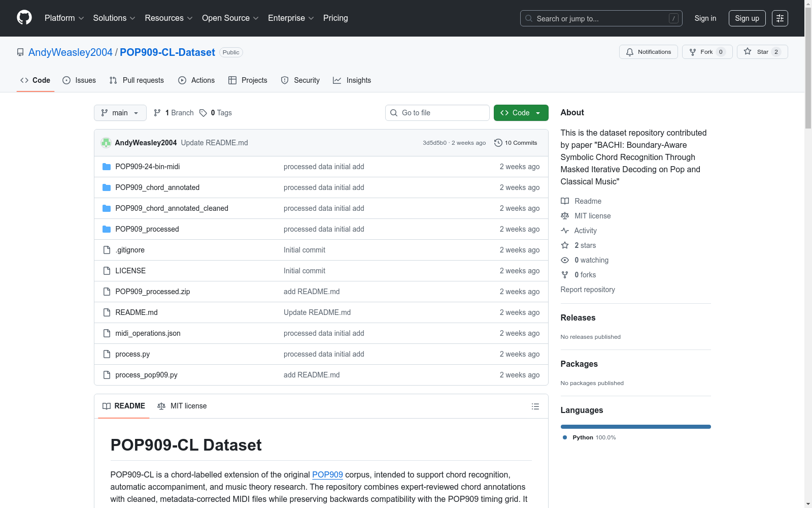Click the GitHub logo icon

(x=24, y=18)
